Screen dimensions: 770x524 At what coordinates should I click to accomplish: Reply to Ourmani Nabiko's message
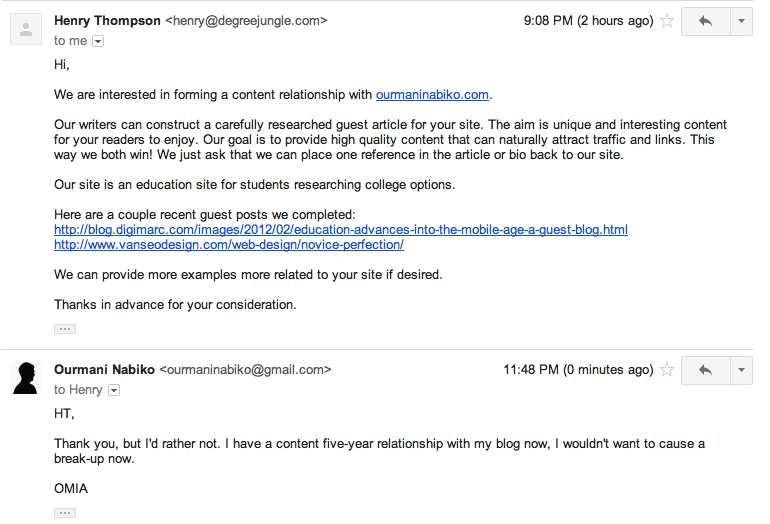tap(705, 370)
